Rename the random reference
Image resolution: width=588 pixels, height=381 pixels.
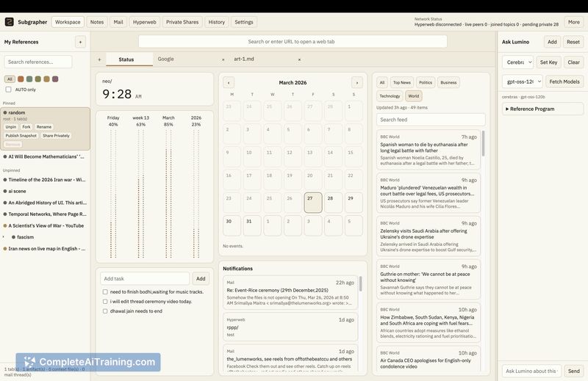[x=44, y=127]
